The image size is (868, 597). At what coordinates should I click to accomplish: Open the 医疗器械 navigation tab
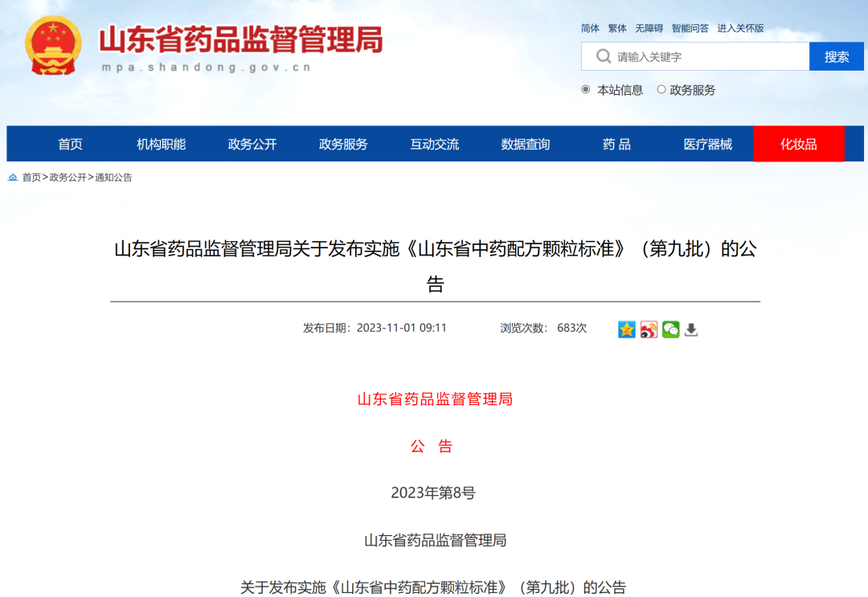(x=707, y=145)
